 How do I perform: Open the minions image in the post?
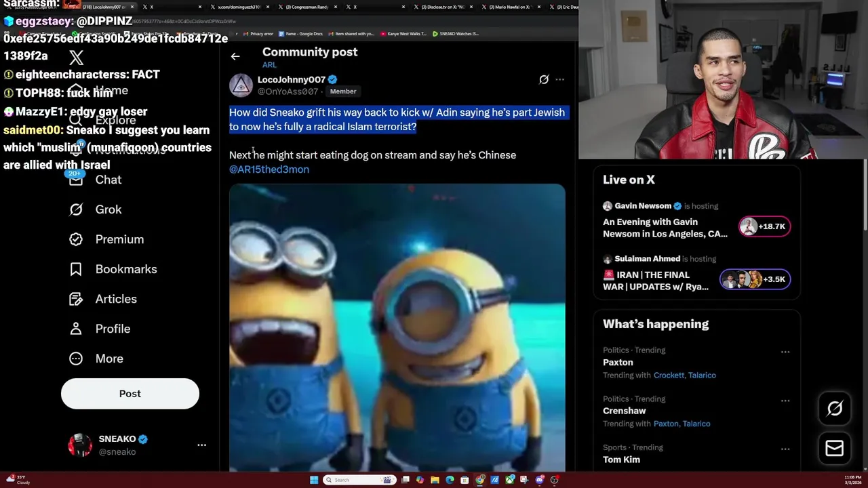click(397, 327)
